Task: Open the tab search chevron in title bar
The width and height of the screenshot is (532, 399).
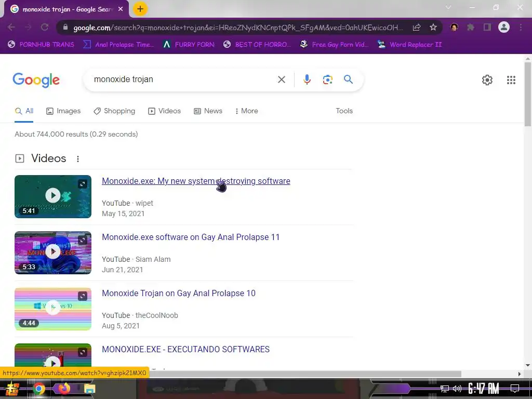Action: click(x=448, y=7)
